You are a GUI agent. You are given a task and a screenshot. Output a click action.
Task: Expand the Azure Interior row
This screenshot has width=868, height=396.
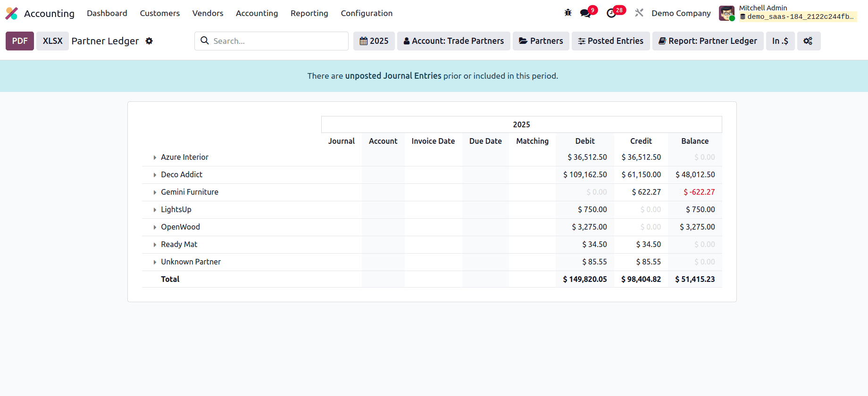tap(155, 157)
